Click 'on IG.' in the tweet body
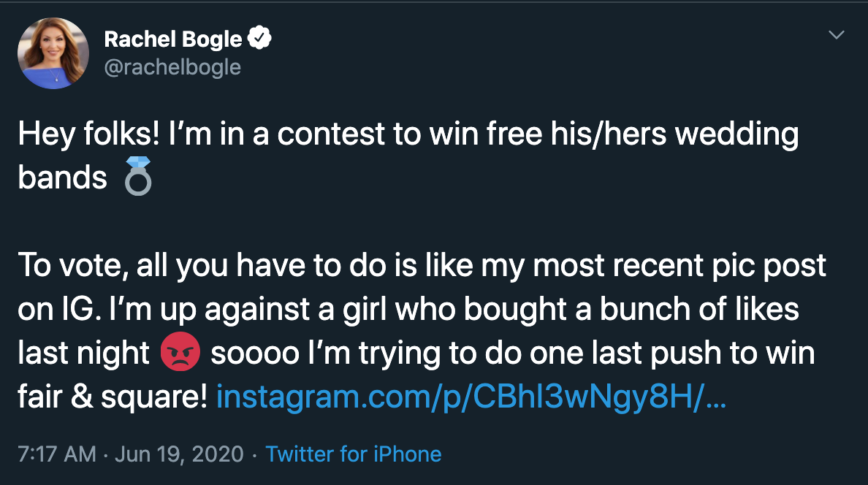The width and height of the screenshot is (868, 485). coord(59,310)
